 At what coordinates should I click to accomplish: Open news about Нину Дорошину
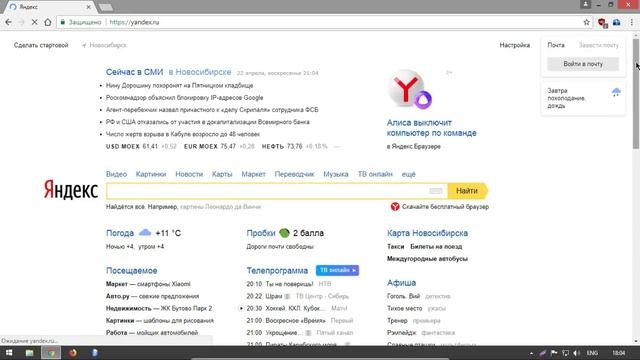coord(180,85)
